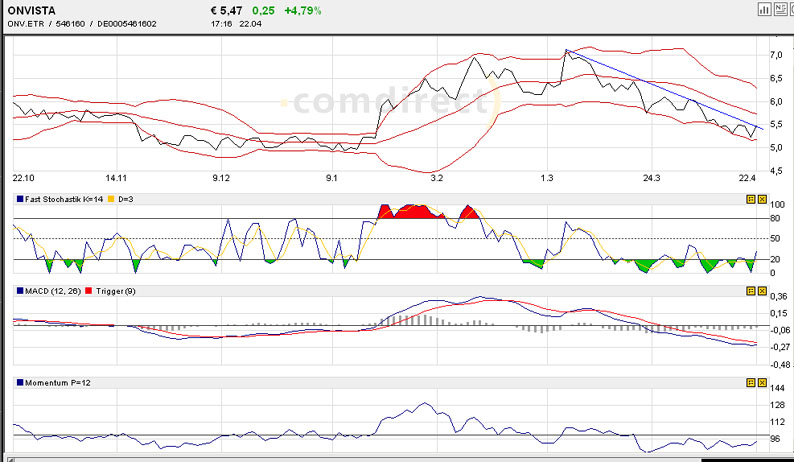794x462 pixels.
Task: Click the 1.3 date marker on time axis
Action: click(546, 177)
